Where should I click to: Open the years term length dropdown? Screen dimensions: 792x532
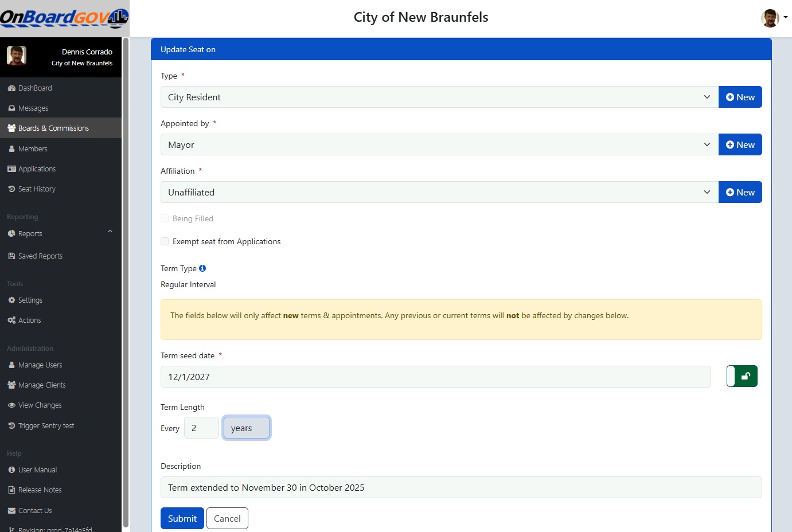click(246, 428)
